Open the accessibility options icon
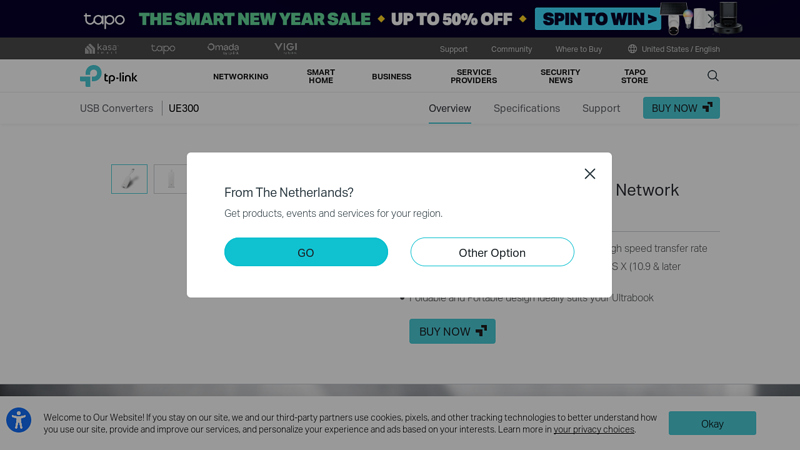The image size is (800, 450). (x=19, y=420)
